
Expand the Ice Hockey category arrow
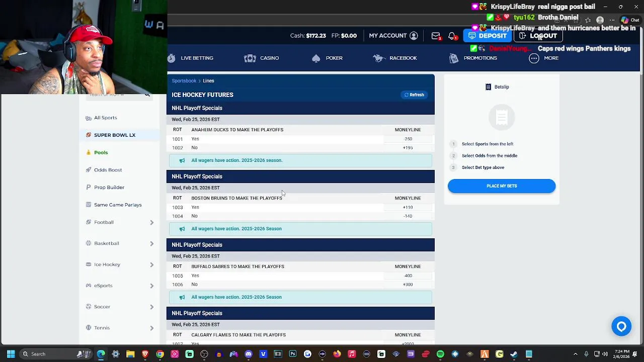click(x=151, y=265)
